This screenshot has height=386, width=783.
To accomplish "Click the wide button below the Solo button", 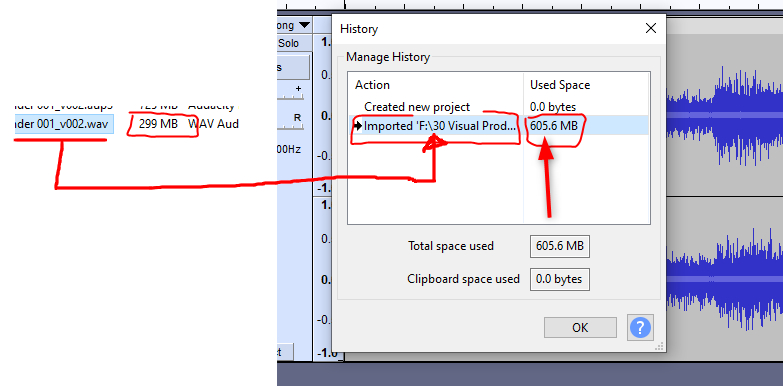I will point(293,67).
